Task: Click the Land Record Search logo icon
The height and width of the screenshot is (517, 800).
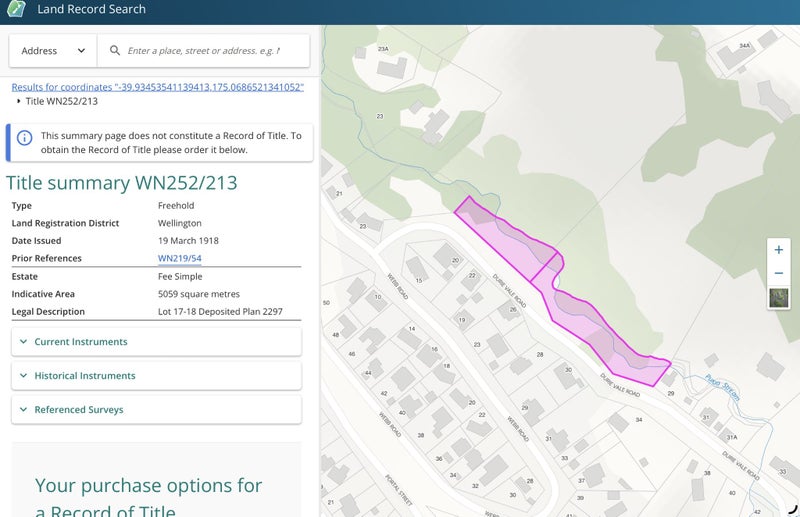Action: click(x=16, y=9)
